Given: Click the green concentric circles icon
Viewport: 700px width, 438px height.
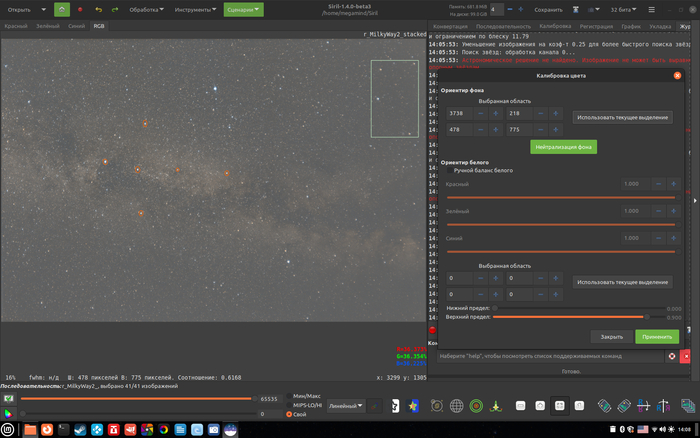Looking at the screenshot, I should 477,406.
